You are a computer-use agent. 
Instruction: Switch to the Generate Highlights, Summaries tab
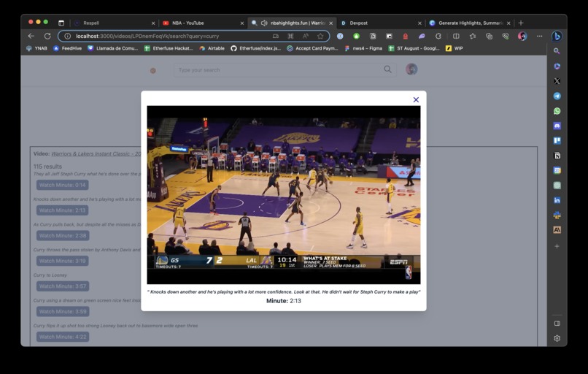click(x=470, y=23)
